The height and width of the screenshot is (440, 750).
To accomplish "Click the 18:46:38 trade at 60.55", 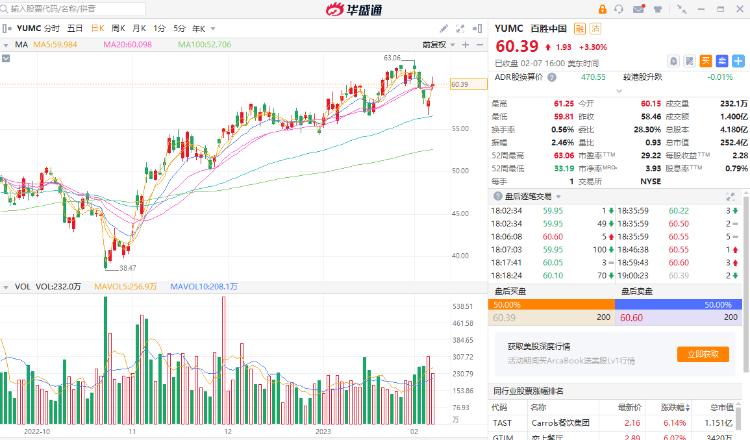I will [x=678, y=250].
